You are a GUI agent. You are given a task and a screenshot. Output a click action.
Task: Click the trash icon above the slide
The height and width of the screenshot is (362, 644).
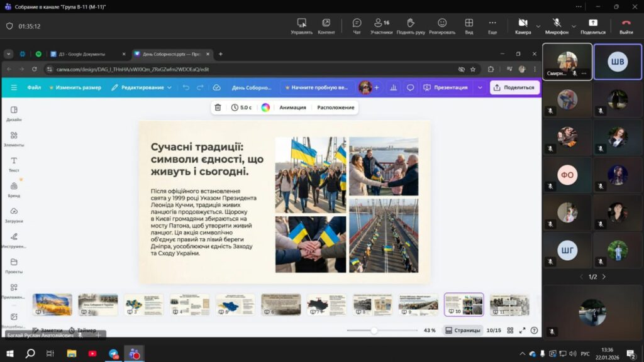pos(218,107)
